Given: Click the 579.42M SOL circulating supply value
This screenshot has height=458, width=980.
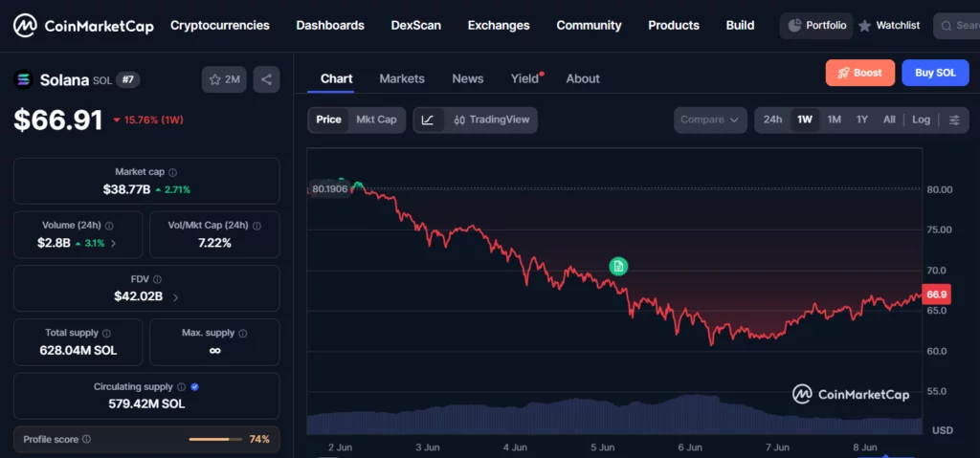Looking at the screenshot, I should tap(146, 403).
